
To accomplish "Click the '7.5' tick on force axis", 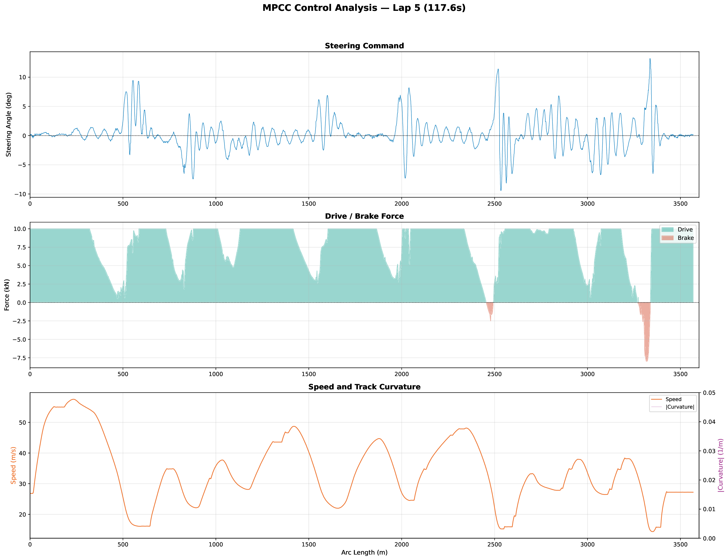I will (22, 247).
